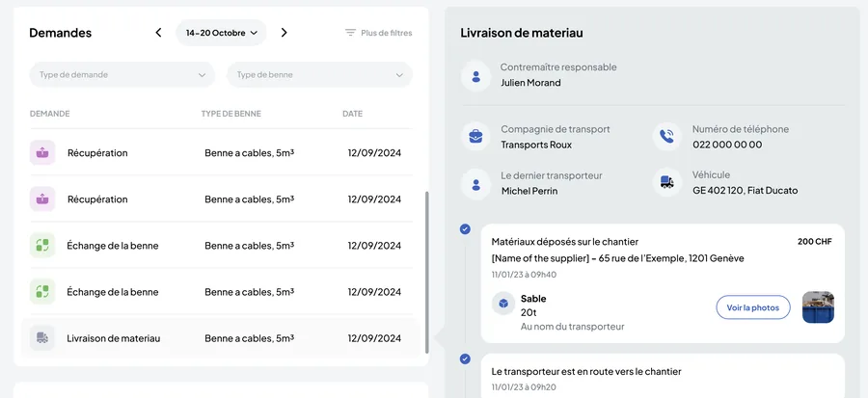Click the 200 CHF price
This screenshot has width=868, height=398.
coord(814,242)
